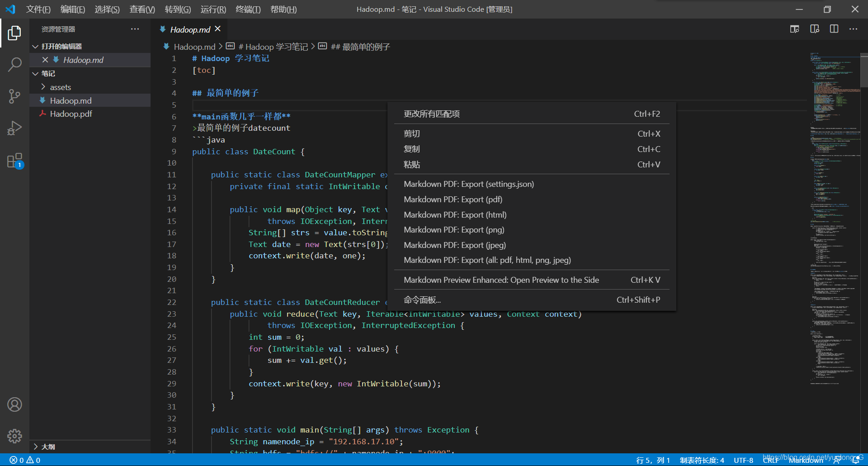Open 命令面板 from the context menu
868x466 pixels.
[532, 300]
